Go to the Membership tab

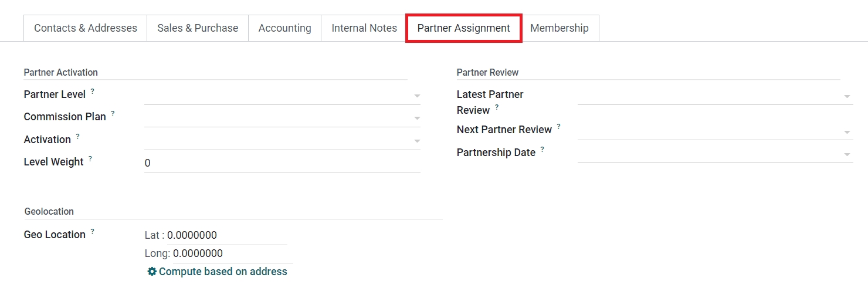coord(559,28)
